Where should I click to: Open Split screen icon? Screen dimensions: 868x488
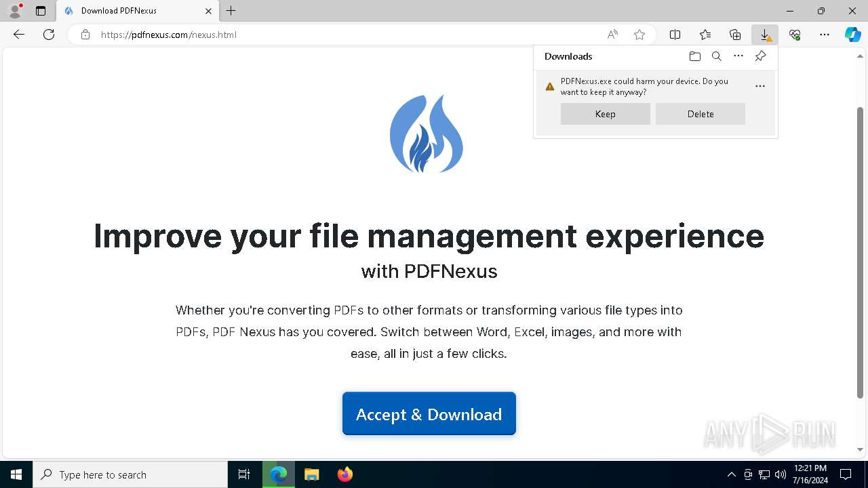tap(675, 35)
